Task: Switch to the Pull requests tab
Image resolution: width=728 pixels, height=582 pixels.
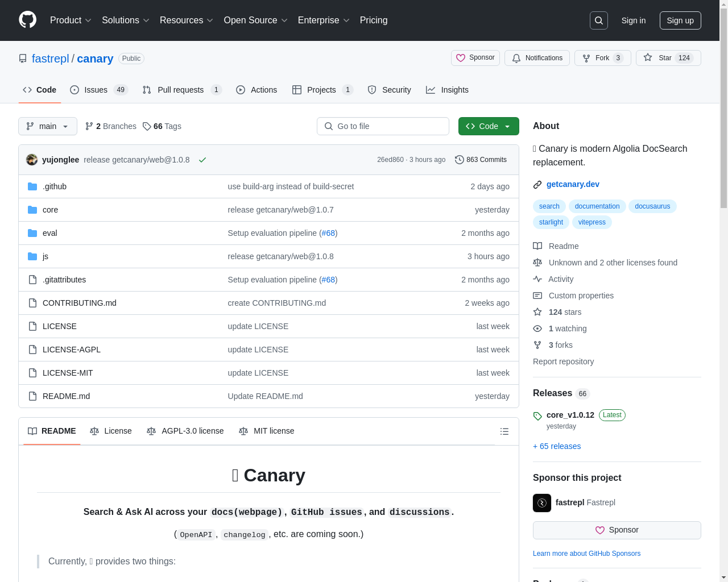Action: click(x=182, y=90)
